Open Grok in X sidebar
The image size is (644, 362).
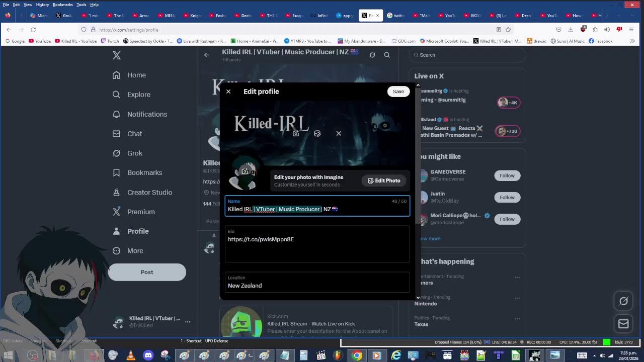point(127,153)
